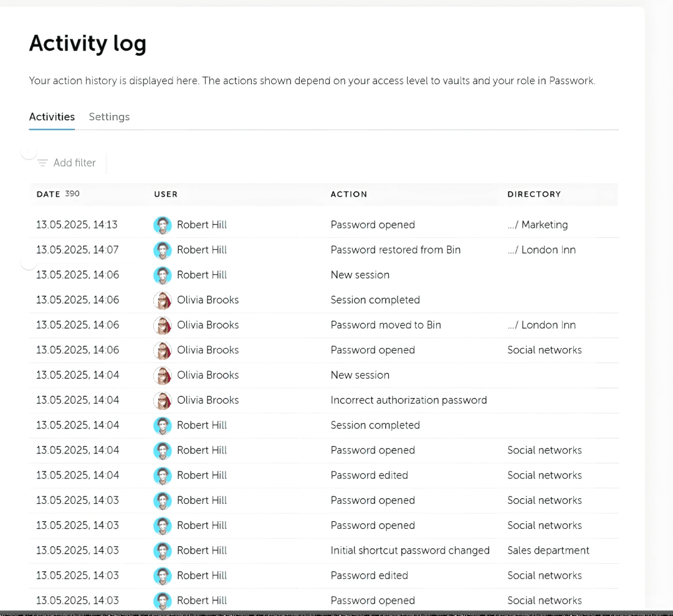Image resolution: width=673 pixels, height=616 pixels.
Task: Click Olivia Brooks' avatar in the Password moved to Bin row
Action: point(163,325)
